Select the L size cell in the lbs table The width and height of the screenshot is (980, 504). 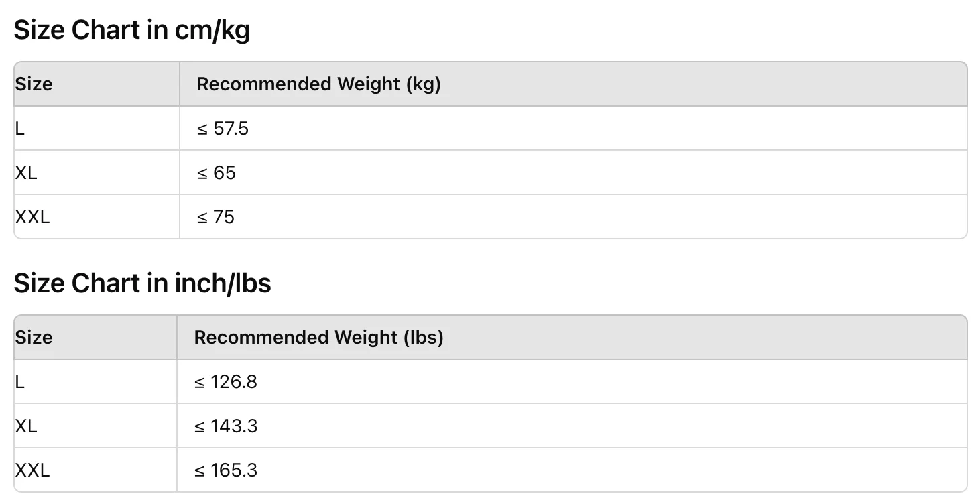click(20, 382)
